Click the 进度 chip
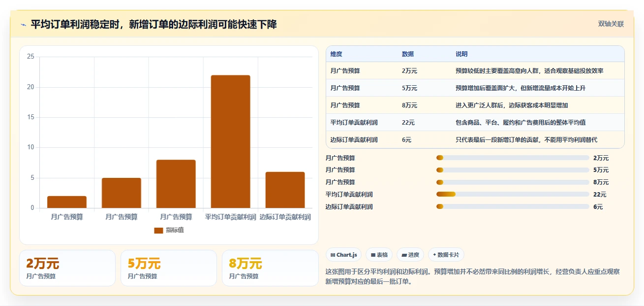The width and height of the screenshot is (644, 306). click(x=410, y=255)
